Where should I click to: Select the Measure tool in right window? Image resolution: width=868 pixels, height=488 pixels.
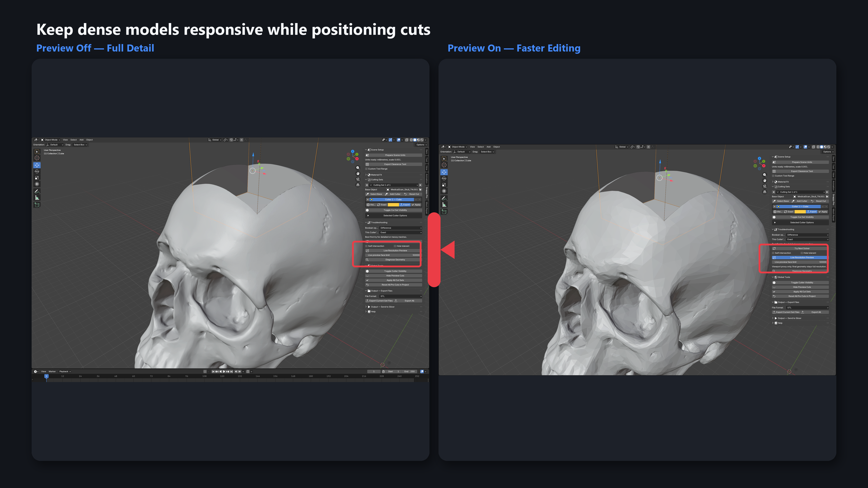(x=444, y=205)
